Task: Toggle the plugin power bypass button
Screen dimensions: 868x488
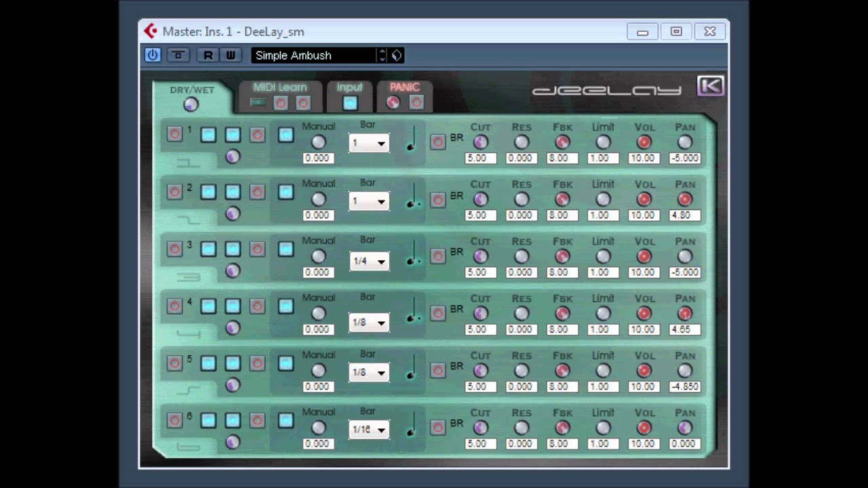Action: [153, 55]
